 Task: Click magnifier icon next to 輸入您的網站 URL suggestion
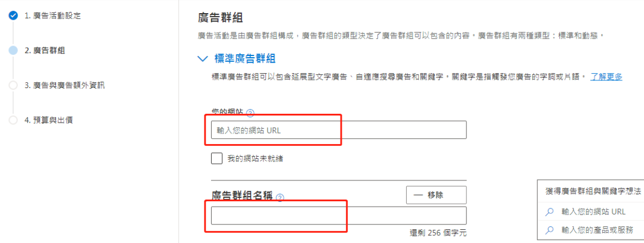tap(549, 212)
